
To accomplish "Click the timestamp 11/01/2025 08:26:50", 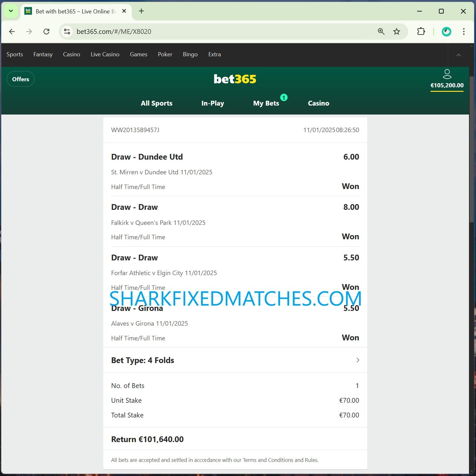I will (x=331, y=130).
